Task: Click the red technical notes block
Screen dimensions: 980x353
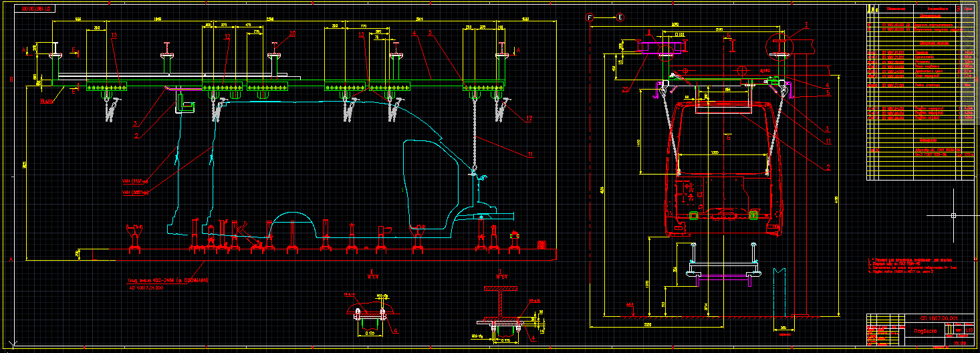Action: coord(914,265)
